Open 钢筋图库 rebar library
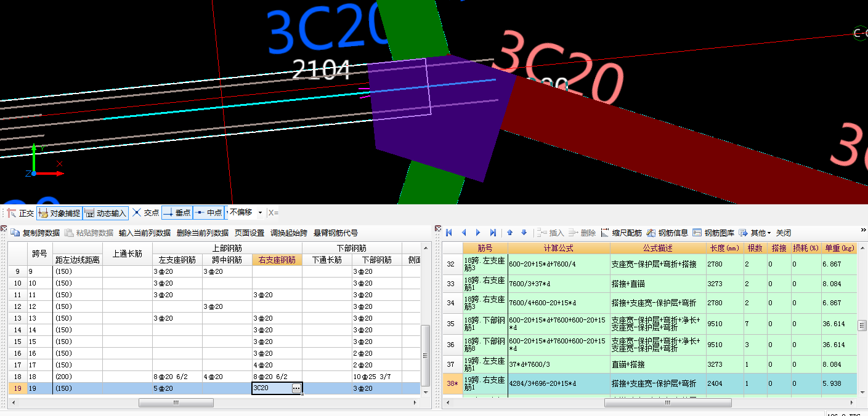868x416 pixels. pyautogui.click(x=713, y=233)
